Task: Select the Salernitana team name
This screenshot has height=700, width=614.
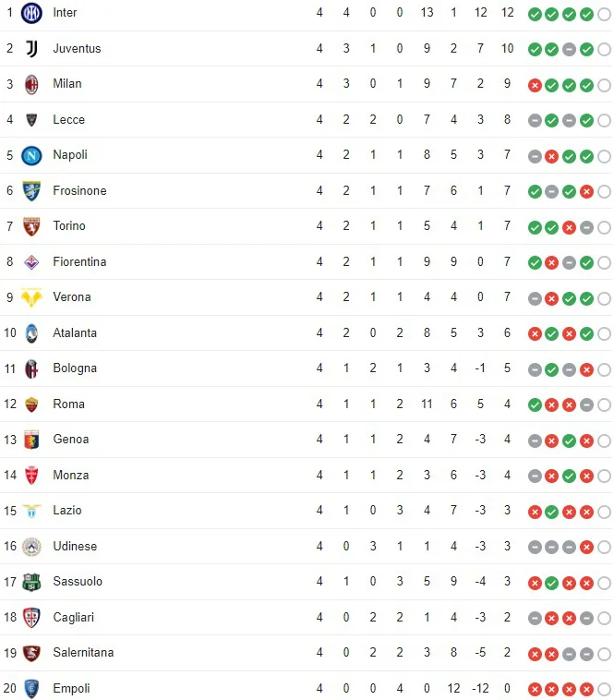Action: tap(83, 653)
